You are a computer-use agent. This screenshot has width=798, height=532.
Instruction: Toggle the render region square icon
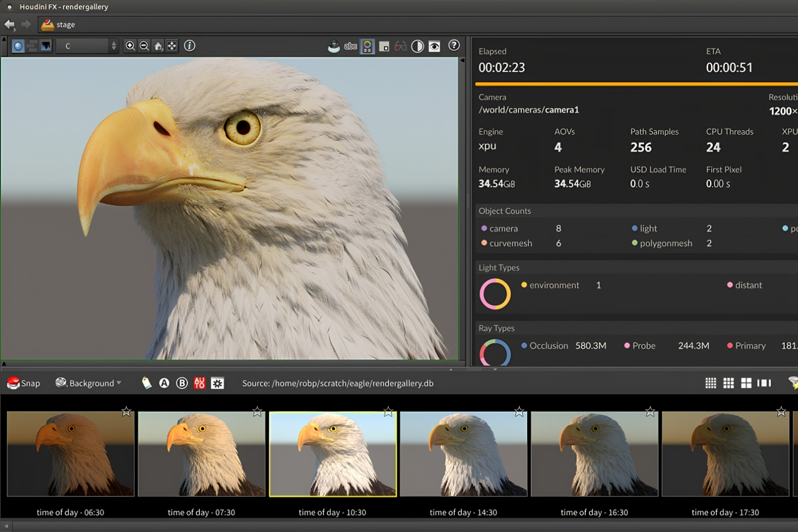point(384,47)
